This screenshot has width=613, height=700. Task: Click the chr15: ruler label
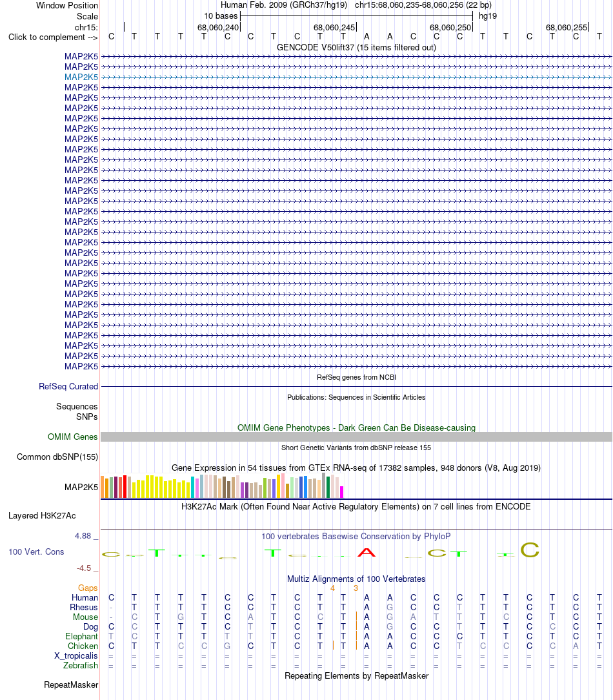click(86, 28)
